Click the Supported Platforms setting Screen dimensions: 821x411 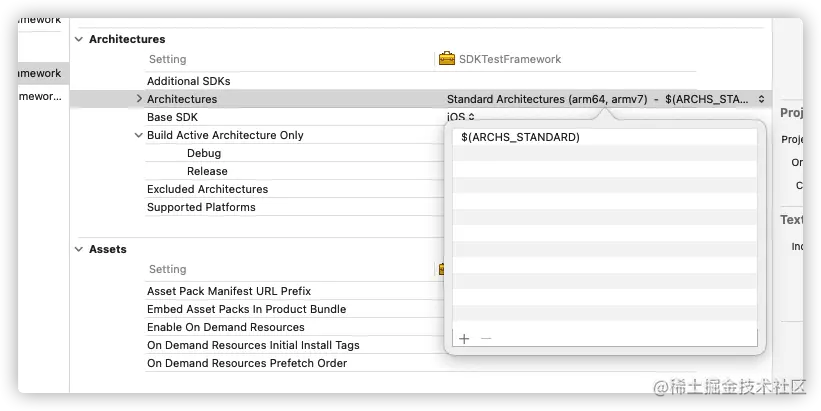pyautogui.click(x=201, y=207)
